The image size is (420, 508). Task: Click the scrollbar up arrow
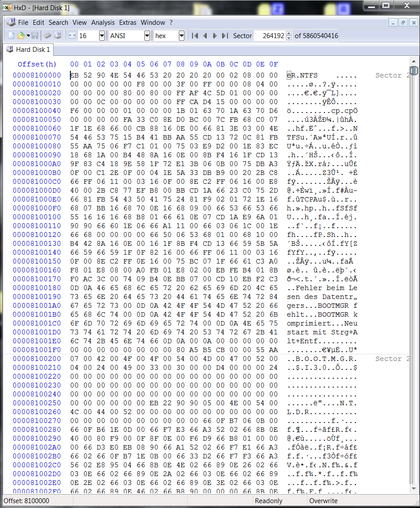(x=413, y=61)
